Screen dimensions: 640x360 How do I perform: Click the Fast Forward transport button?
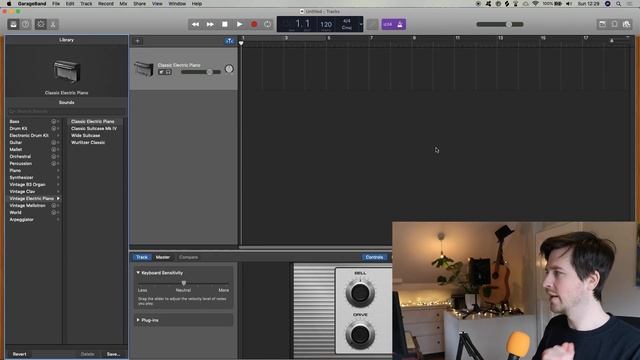point(210,24)
